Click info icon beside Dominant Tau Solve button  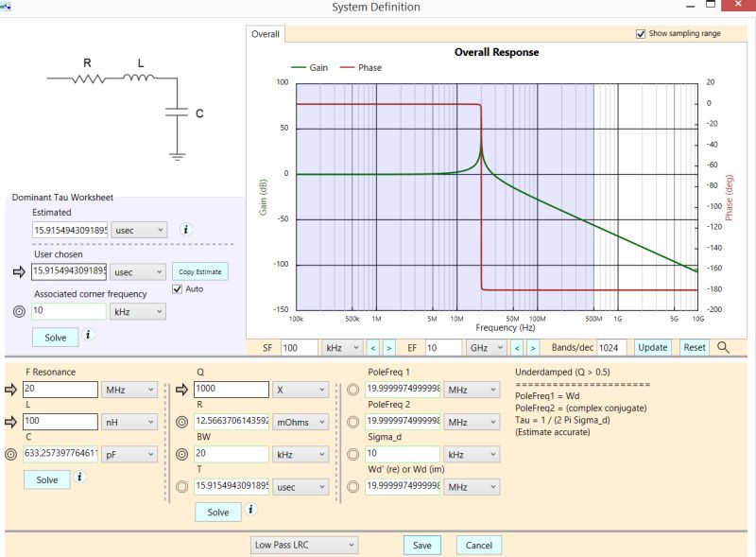[x=89, y=334]
